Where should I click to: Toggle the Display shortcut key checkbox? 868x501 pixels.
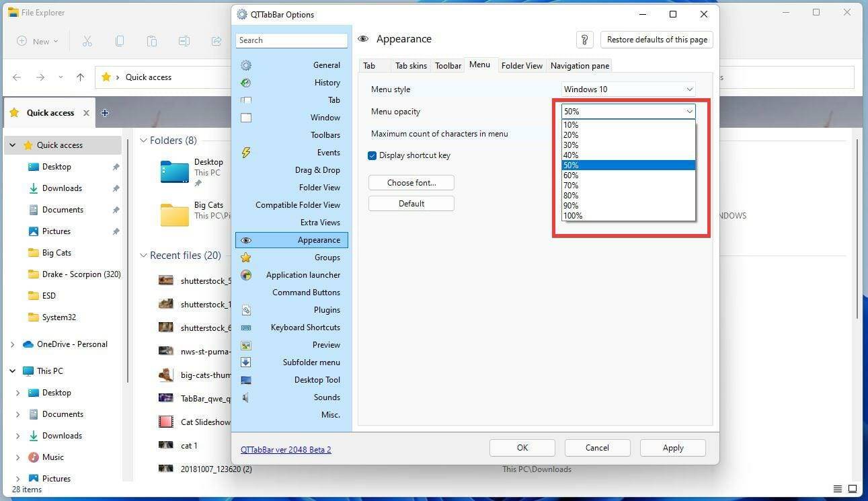[372, 155]
